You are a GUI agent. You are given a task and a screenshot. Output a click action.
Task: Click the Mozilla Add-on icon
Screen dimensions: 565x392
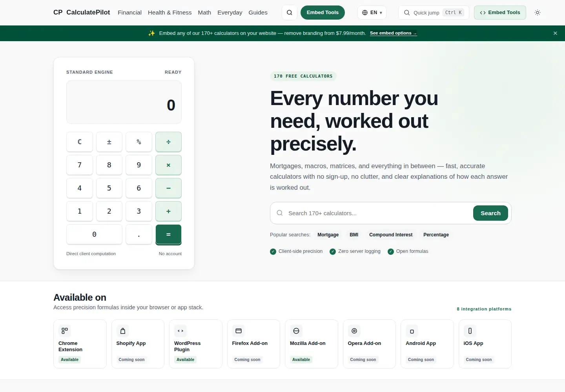[296, 331]
